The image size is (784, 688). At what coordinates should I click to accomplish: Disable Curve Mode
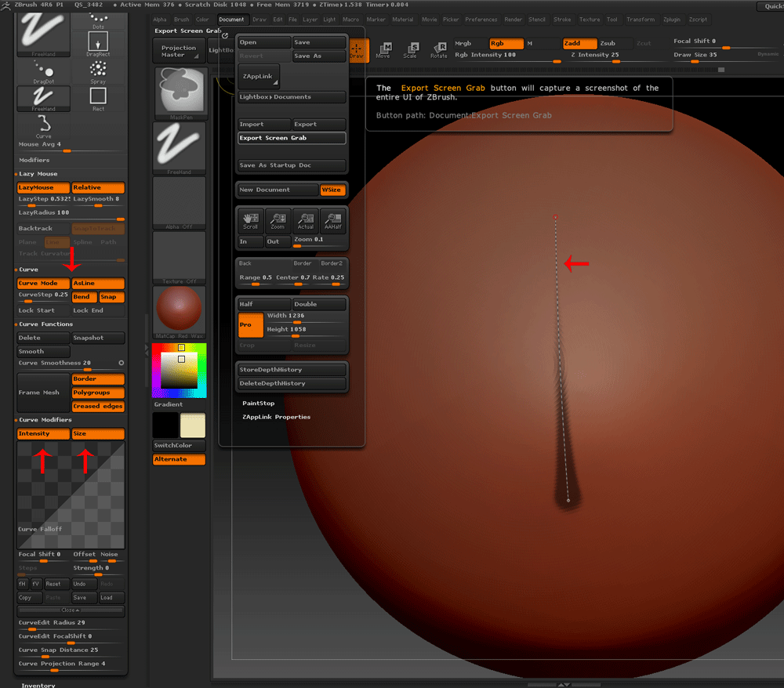pos(43,284)
